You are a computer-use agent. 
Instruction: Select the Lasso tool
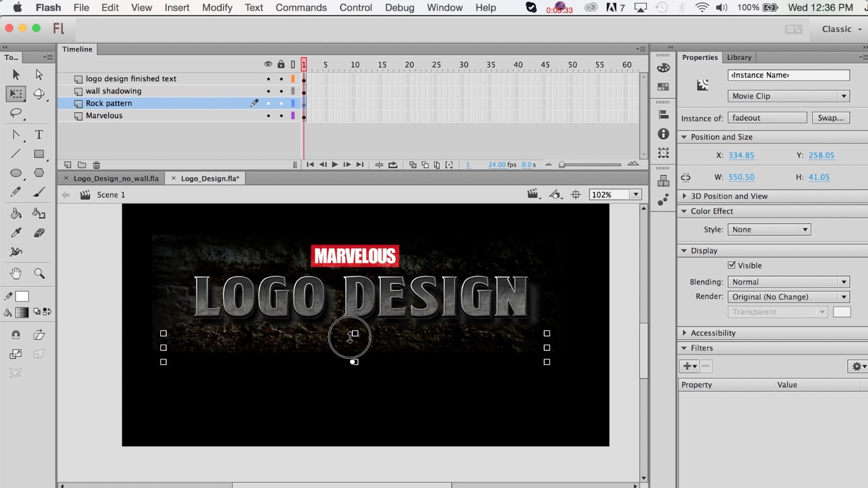point(16,114)
